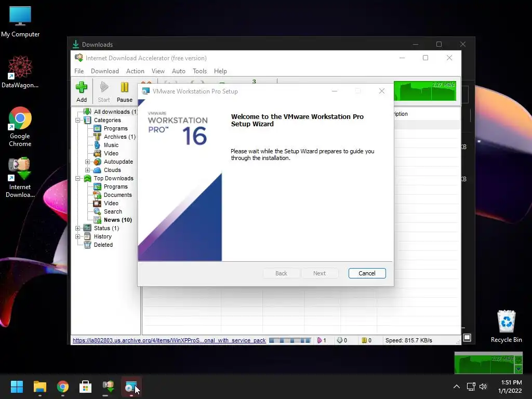The width and height of the screenshot is (532, 399).
Task: Open the File menu
Action: coord(79,71)
